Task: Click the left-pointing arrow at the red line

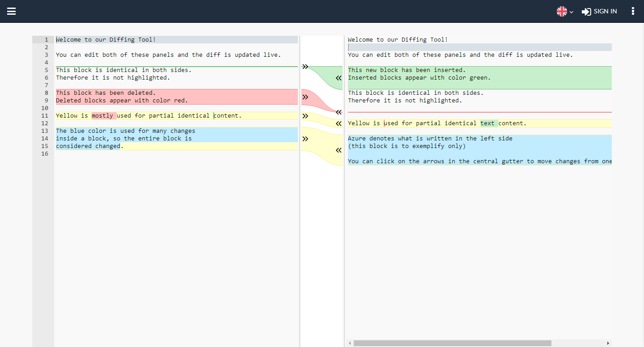Action: [339, 112]
